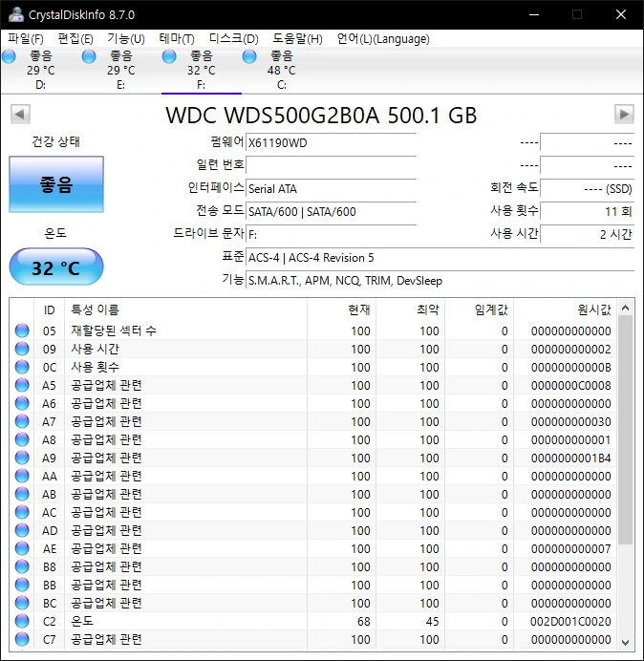Image resolution: width=644 pixels, height=661 pixels.
Task: Click status orb for attribute A9
Action: coord(22,458)
